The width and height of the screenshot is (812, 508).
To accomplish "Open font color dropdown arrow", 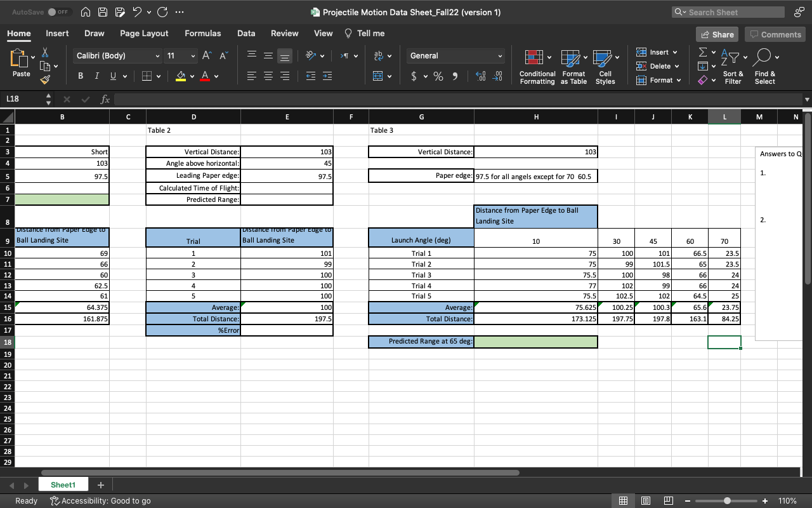I will coord(216,77).
